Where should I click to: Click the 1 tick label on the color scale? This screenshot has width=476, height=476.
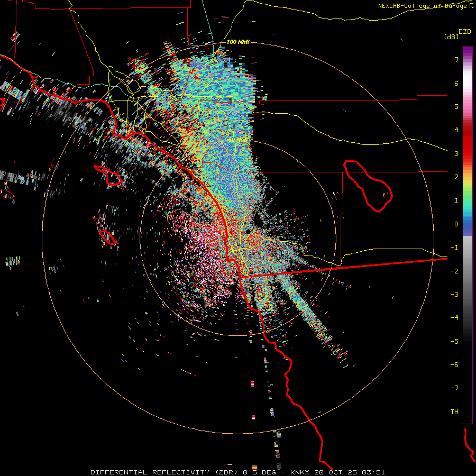click(456, 200)
